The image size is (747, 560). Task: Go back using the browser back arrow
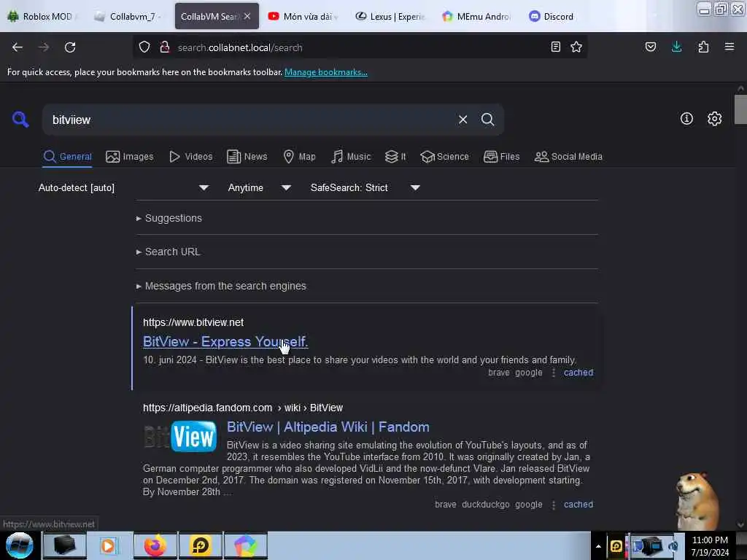point(18,47)
